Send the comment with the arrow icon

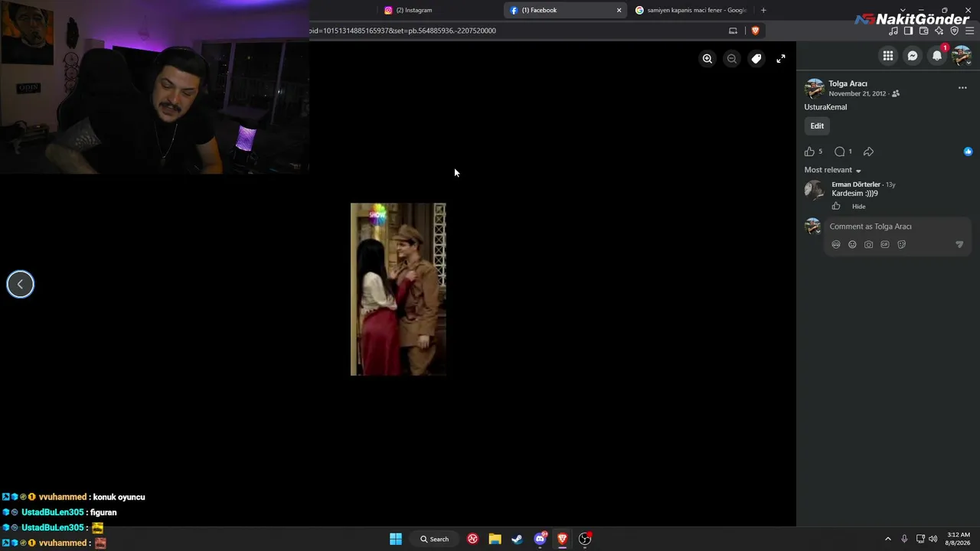959,245
